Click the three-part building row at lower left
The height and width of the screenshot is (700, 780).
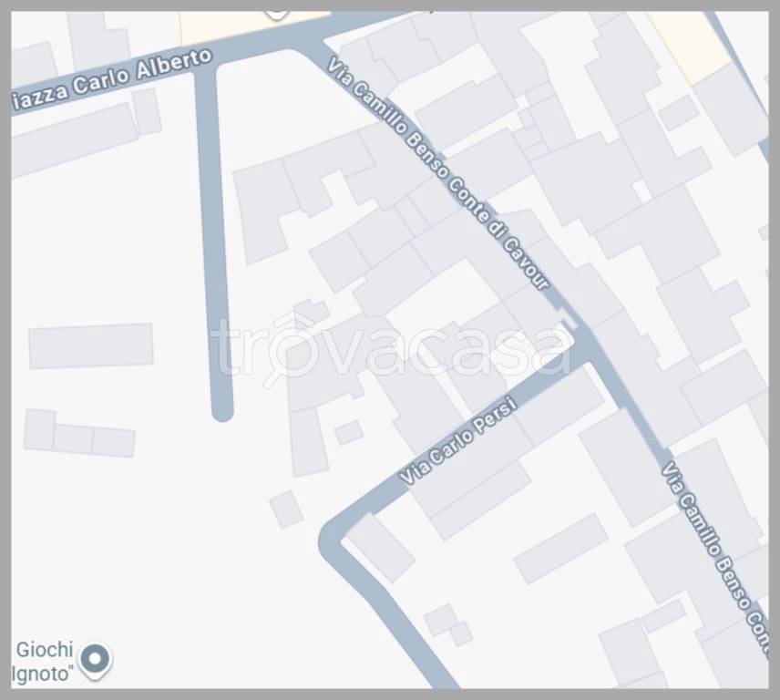tap(79, 433)
